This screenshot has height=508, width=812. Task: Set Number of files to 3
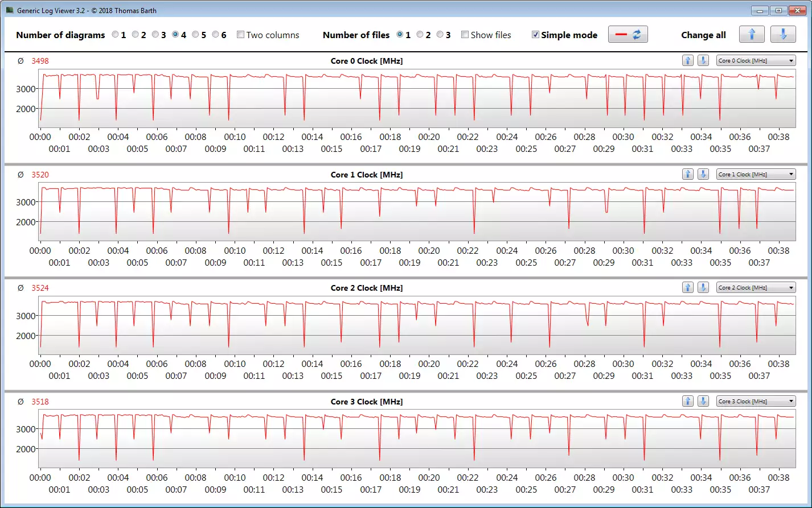pos(440,35)
